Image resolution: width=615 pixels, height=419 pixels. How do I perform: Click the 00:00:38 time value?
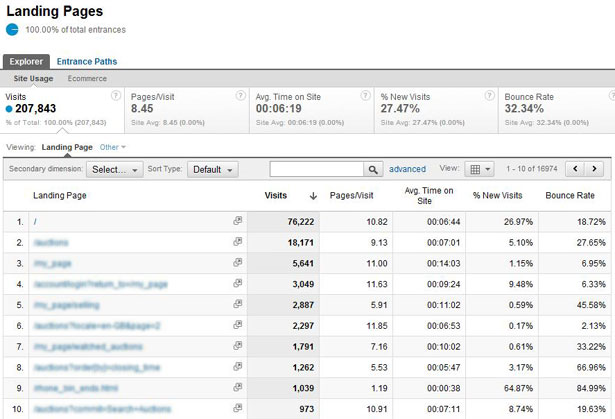tap(443, 388)
